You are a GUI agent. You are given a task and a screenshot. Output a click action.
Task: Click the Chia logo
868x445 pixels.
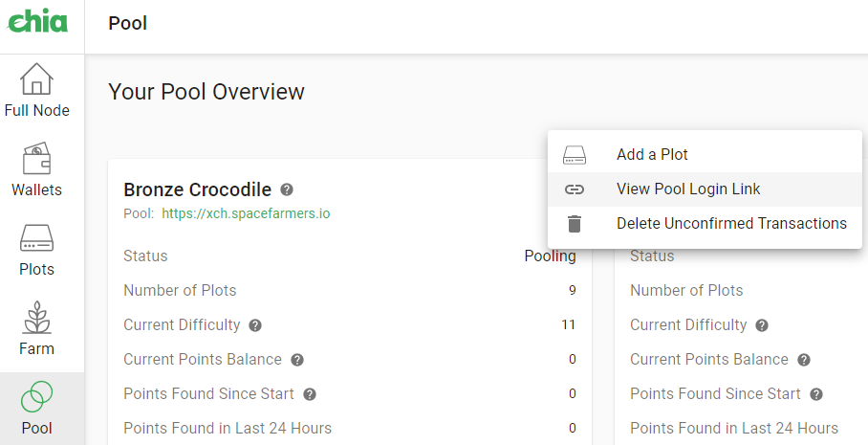[37, 21]
